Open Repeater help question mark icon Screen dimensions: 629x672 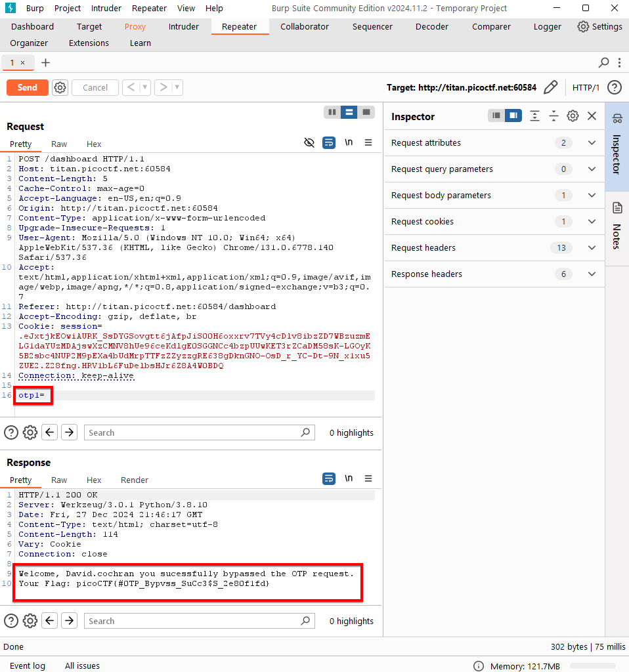(x=615, y=87)
